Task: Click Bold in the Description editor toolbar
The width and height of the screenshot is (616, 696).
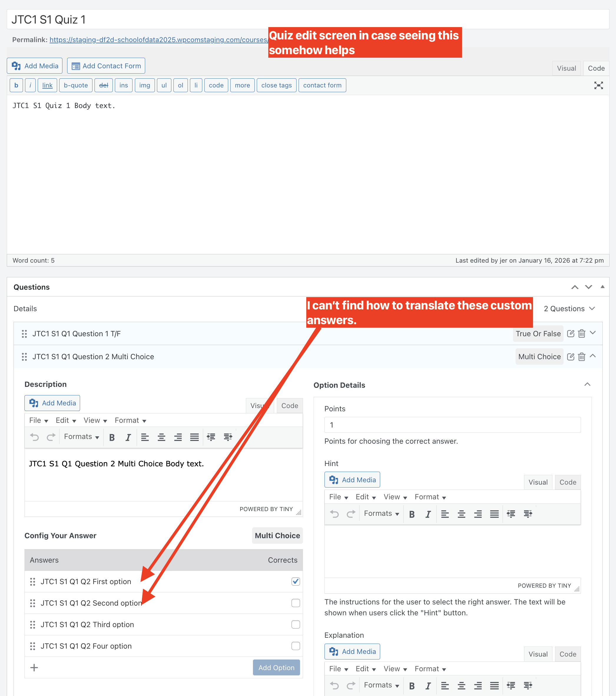Action: pyautogui.click(x=112, y=437)
